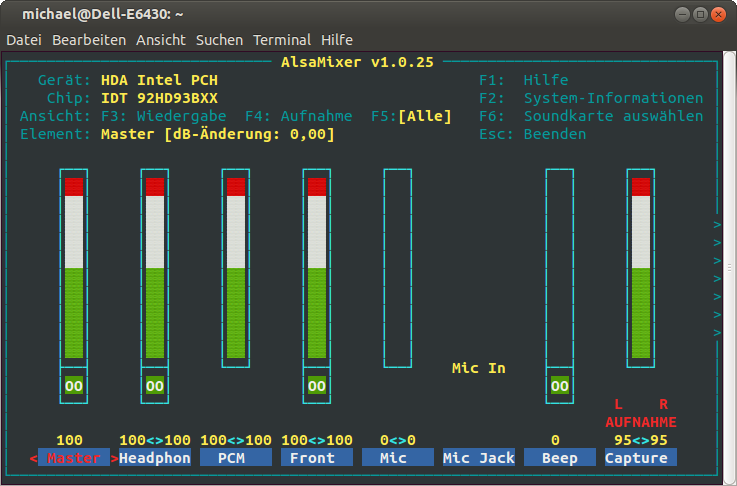Select the Master channel label
737x486 pixels.
click(x=74, y=458)
